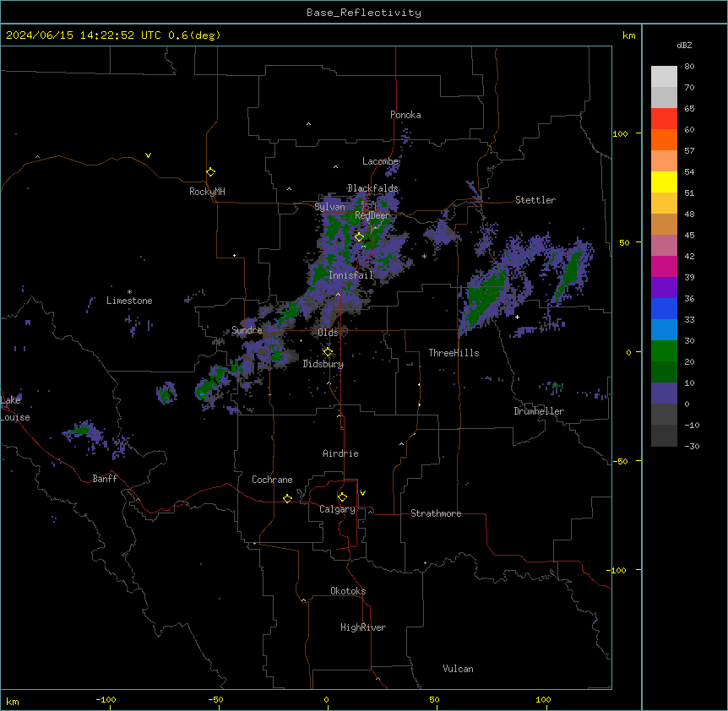The image size is (728, 711).
Task: Pick the red 60-65 dBZ legend swatch
Action: tap(664, 118)
